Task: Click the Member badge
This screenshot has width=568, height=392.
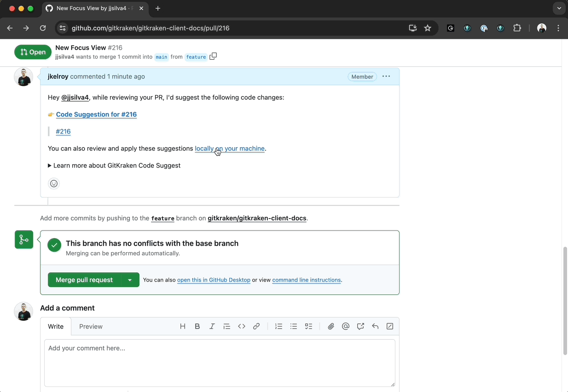Action: pos(362,77)
